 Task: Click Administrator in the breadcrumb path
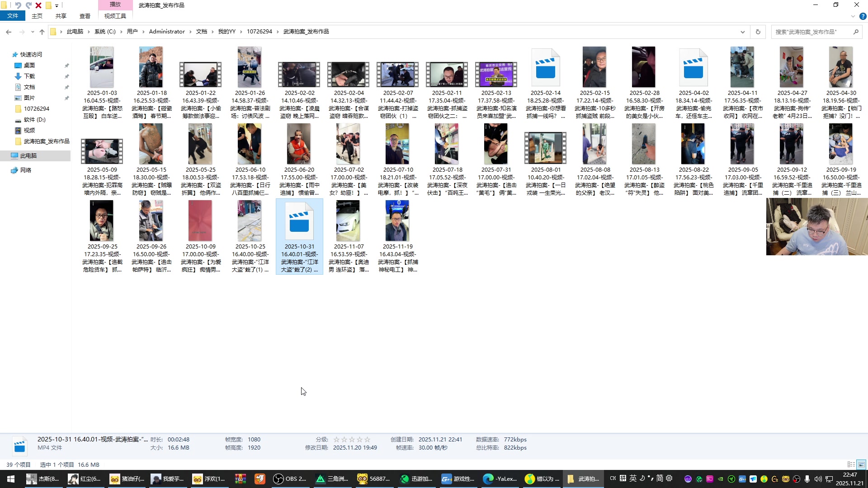pos(167,32)
